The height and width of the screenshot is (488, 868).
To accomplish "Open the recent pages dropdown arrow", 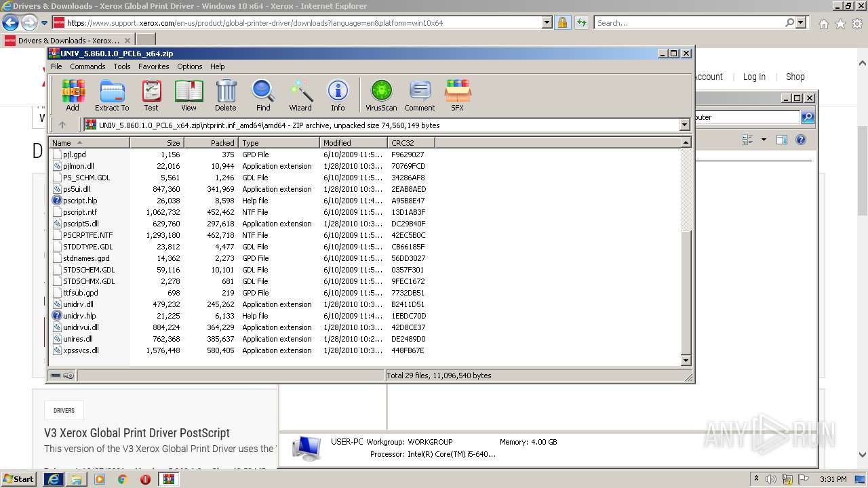I will [44, 23].
